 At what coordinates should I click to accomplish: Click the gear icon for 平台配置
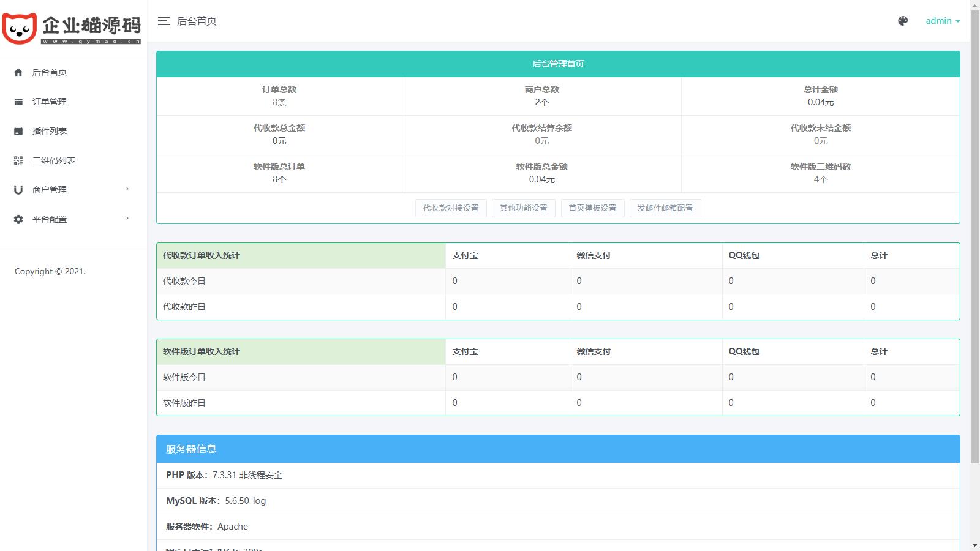point(18,219)
